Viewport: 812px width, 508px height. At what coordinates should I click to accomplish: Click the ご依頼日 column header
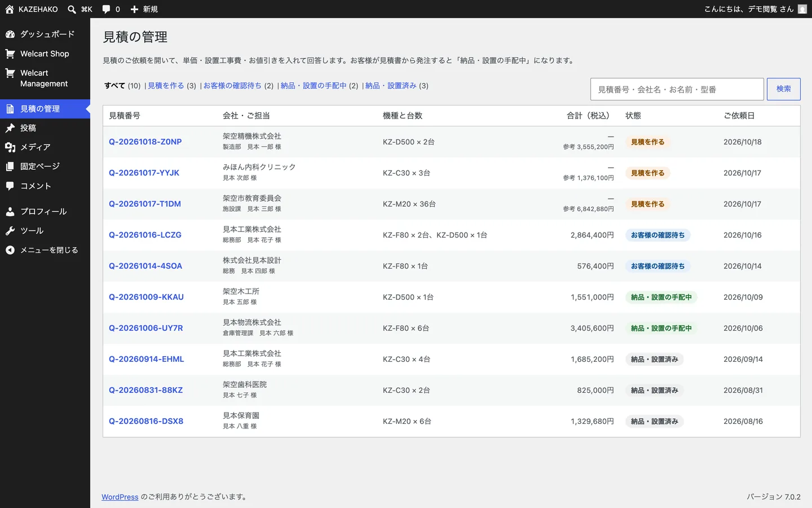point(739,116)
